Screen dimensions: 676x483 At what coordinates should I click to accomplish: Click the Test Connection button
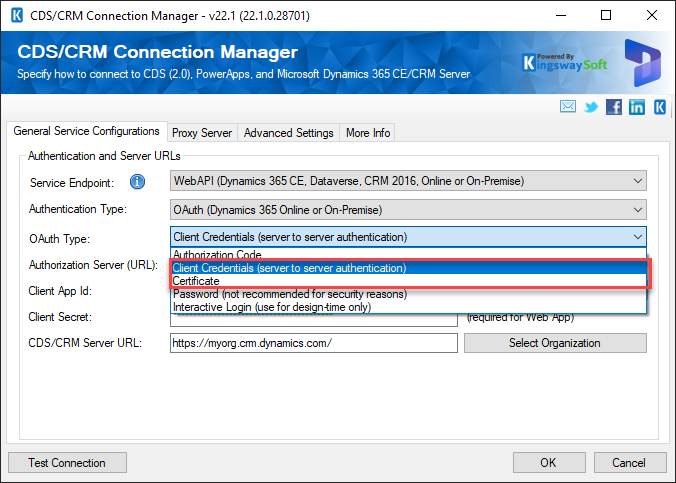[x=67, y=463]
